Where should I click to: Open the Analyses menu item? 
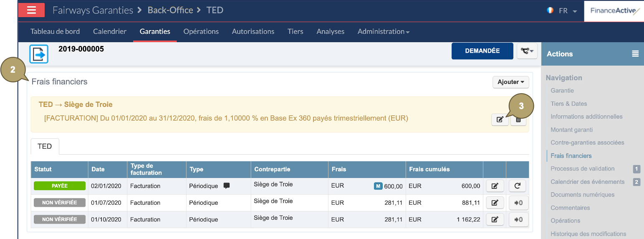[331, 31]
